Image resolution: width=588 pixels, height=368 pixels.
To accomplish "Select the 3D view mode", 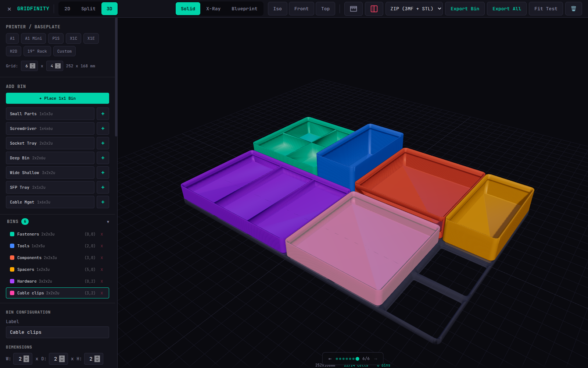I will click(x=109, y=9).
